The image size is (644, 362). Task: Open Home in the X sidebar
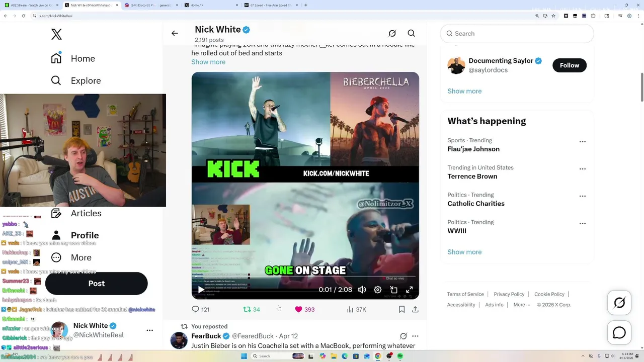pyautogui.click(x=73, y=58)
